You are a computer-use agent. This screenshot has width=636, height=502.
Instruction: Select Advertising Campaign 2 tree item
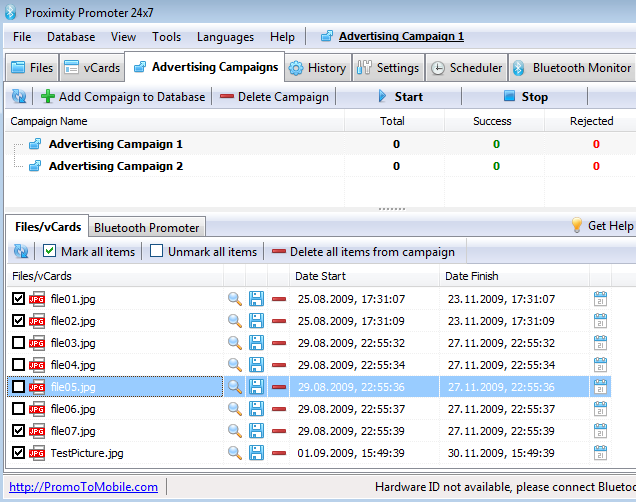coord(115,166)
